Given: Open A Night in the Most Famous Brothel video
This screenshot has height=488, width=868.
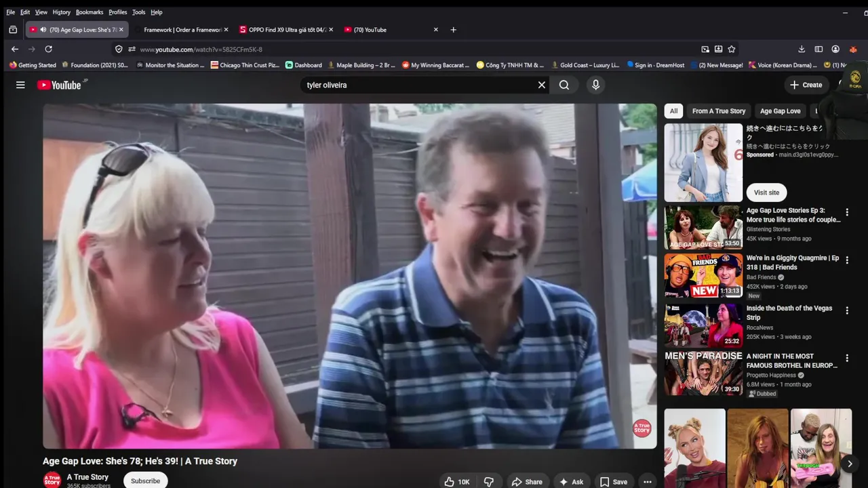Looking at the screenshot, I should tap(792, 361).
